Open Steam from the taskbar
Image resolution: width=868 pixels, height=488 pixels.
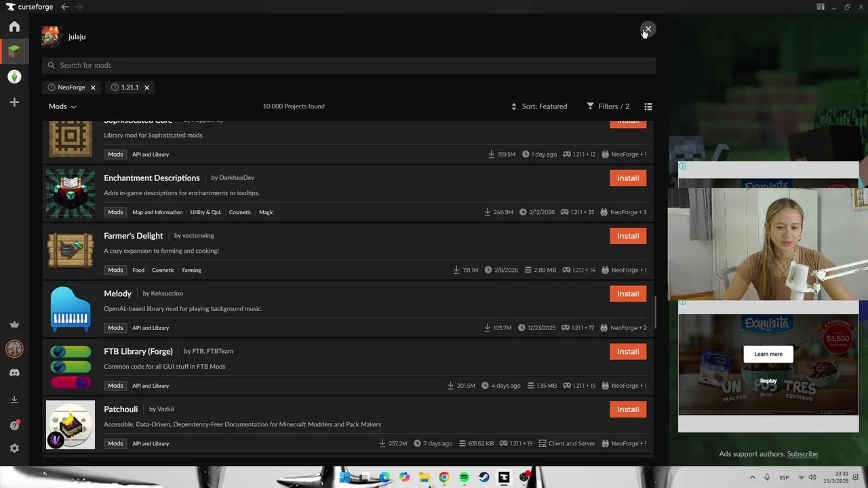pos(484,478)
